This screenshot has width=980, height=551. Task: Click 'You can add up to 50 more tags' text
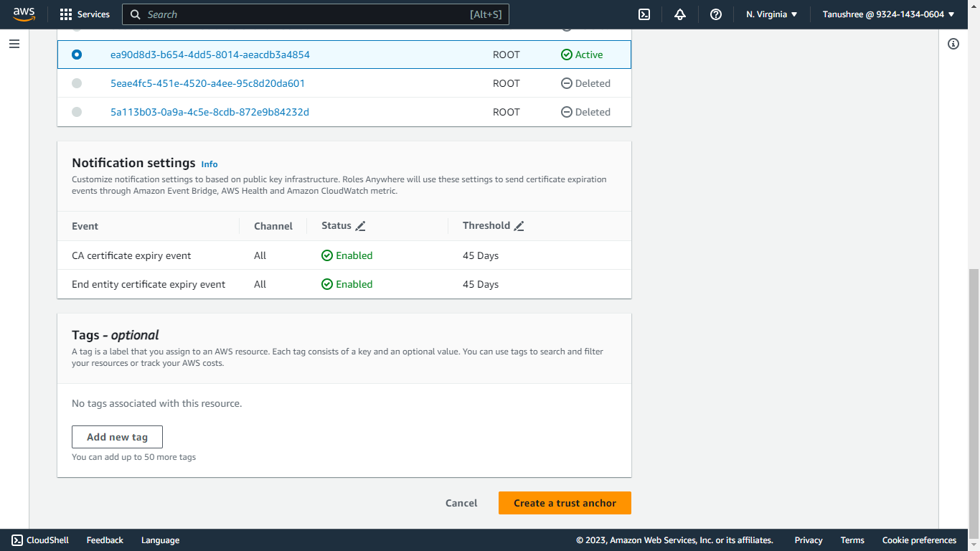(133, 457)
